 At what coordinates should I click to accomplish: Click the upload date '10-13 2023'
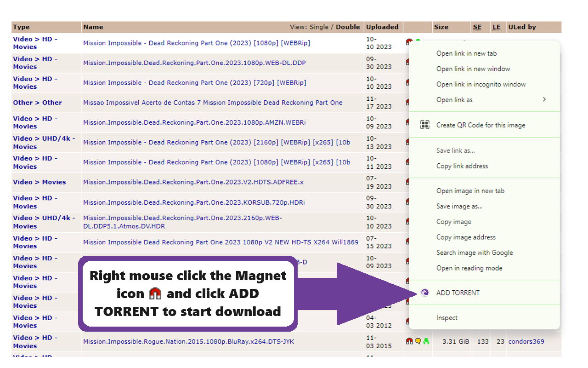pos(379,142)
